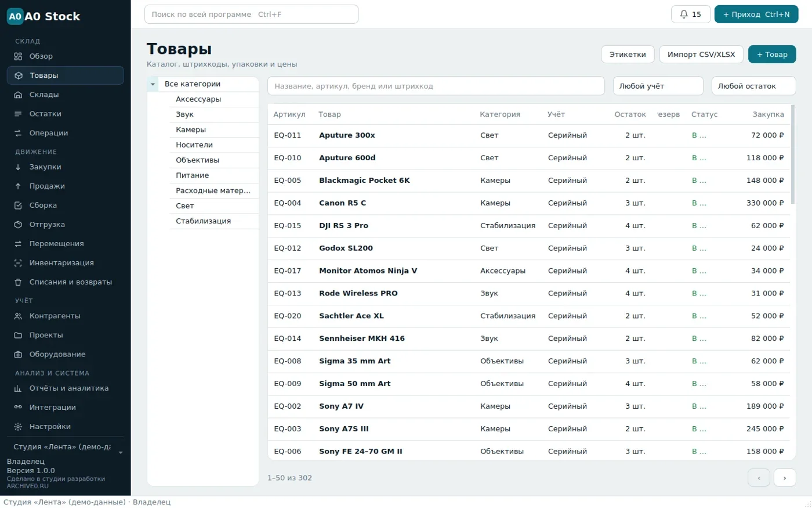Open Настройки gear icon
812x508 pixels.
click(18, 426)
